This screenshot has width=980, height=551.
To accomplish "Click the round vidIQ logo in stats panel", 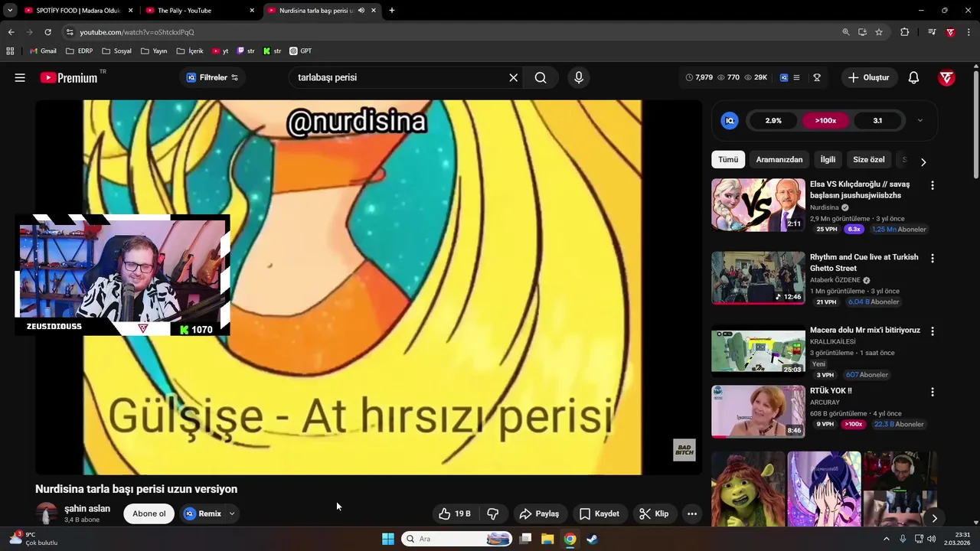I will [x=730, y=120].
